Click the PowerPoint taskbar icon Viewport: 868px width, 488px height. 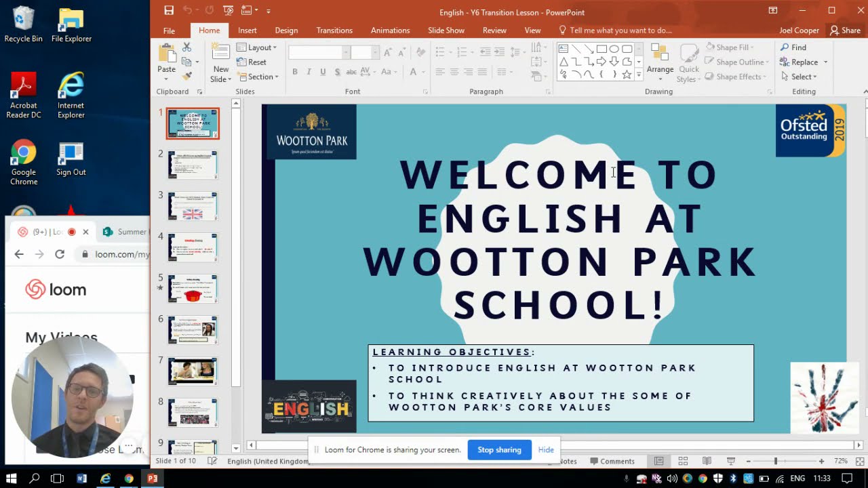click(153, 479)
